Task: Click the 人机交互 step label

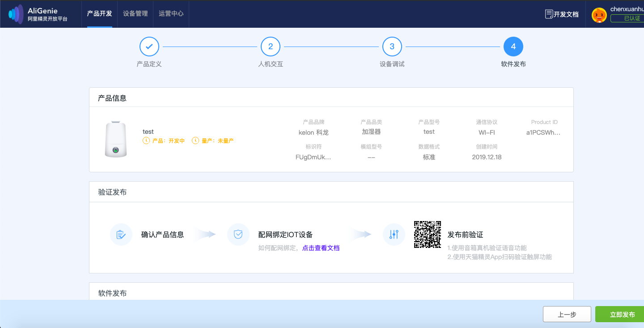Action: (x=271, y=64)
